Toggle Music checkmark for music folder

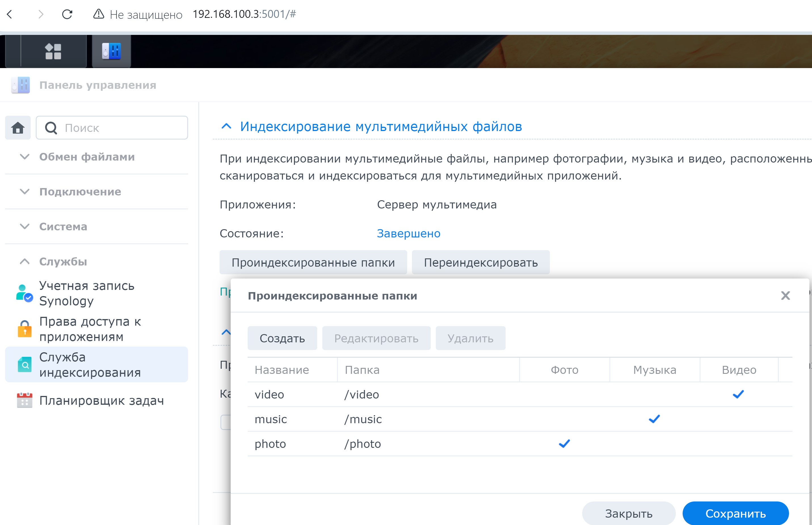(x=654, y=419)
